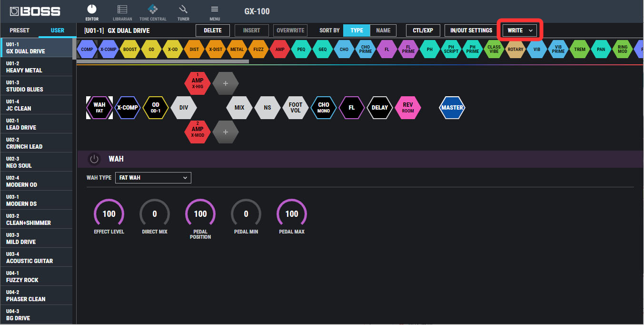This screenshot has width=644, height=325.
Task: Pick the GEQ effect hexagon
Action: pyautogui.click(x=323, y=49)
